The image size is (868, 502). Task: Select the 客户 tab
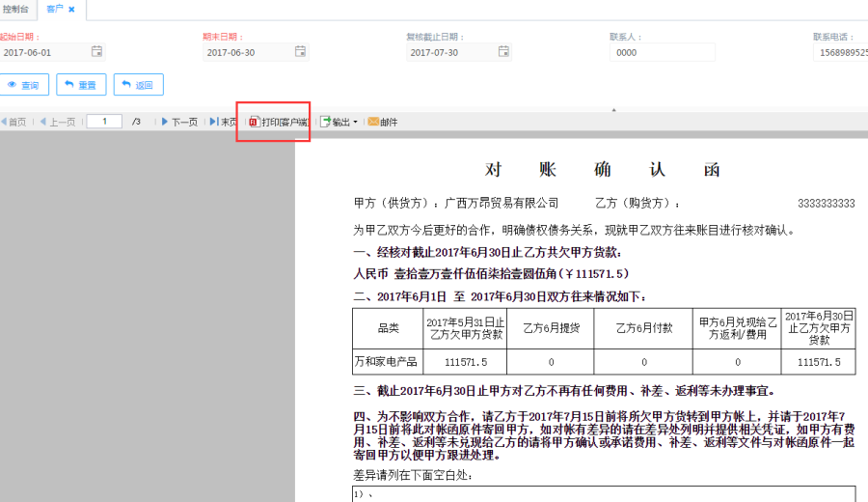pyautogui.click(x=55, y=9)
